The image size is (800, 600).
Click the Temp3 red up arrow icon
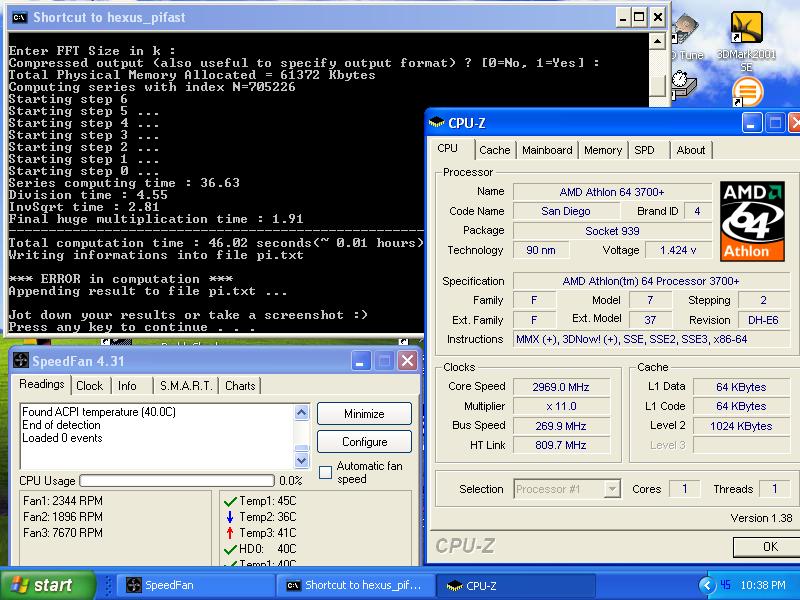(230, 533)
